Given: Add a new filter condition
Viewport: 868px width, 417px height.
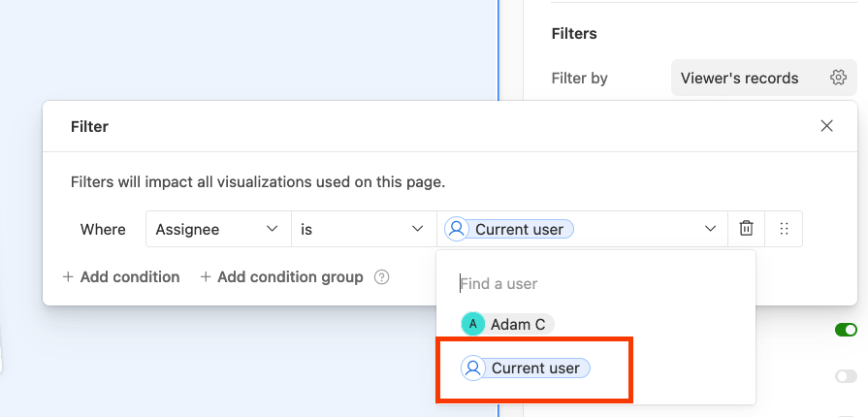Looking at the screenshot, I should click(x=121, y=277).
